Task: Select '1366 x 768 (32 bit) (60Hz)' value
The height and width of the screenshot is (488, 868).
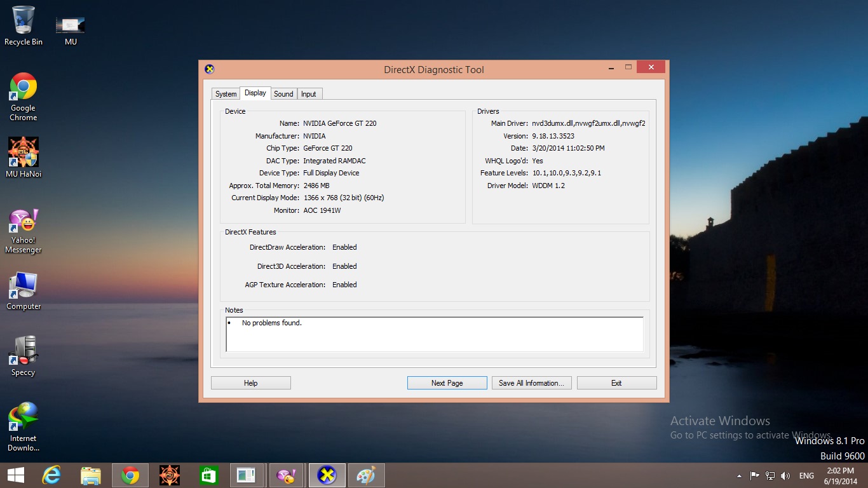Action: coord(343,198)
